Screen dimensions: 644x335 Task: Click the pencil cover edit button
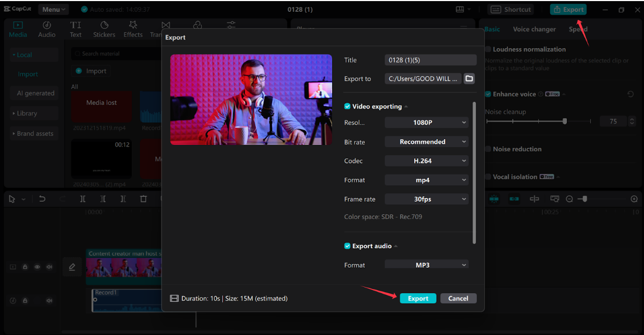click(72, 267)
